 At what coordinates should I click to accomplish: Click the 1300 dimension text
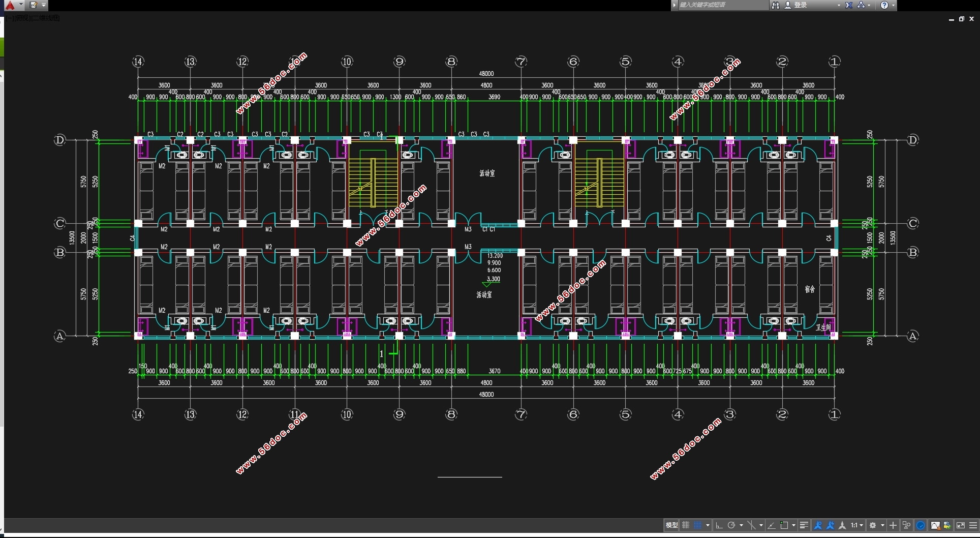pyautogui.click(x=395, y=97)
